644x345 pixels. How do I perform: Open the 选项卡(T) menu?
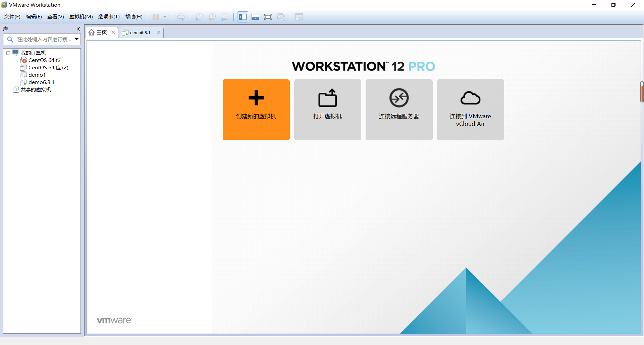coord(109,17)
